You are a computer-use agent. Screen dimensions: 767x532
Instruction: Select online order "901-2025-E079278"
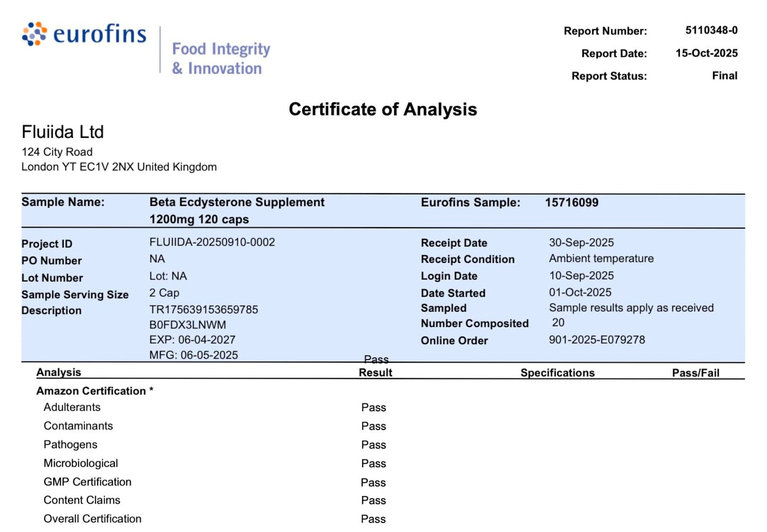(597, 340)
